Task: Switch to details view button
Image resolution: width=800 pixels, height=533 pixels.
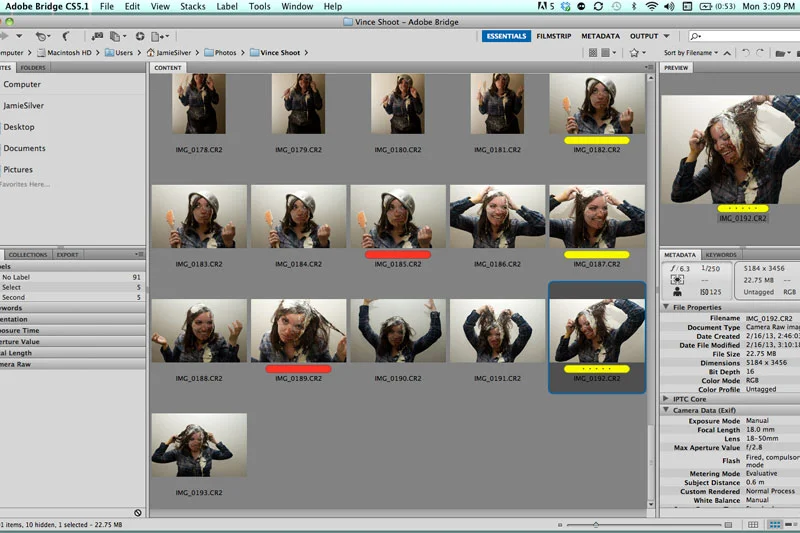Action: pyautogui.click(x=790, y=524)
